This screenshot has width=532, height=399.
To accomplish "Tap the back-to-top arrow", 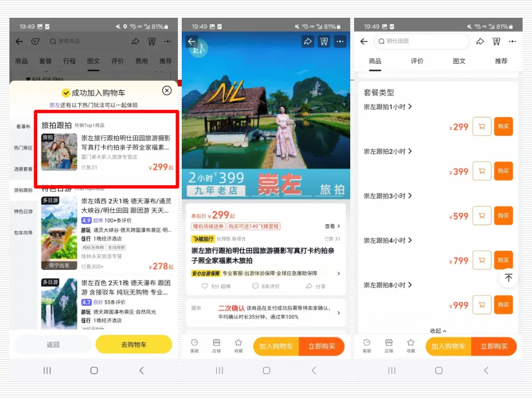I will coord(509,278).
